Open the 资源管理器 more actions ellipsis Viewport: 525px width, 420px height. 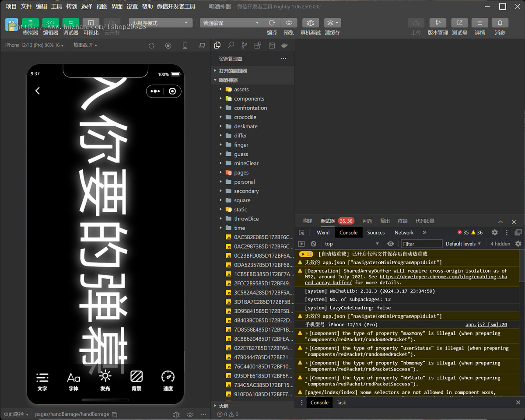pyautogui.click(x=283, y=59)
